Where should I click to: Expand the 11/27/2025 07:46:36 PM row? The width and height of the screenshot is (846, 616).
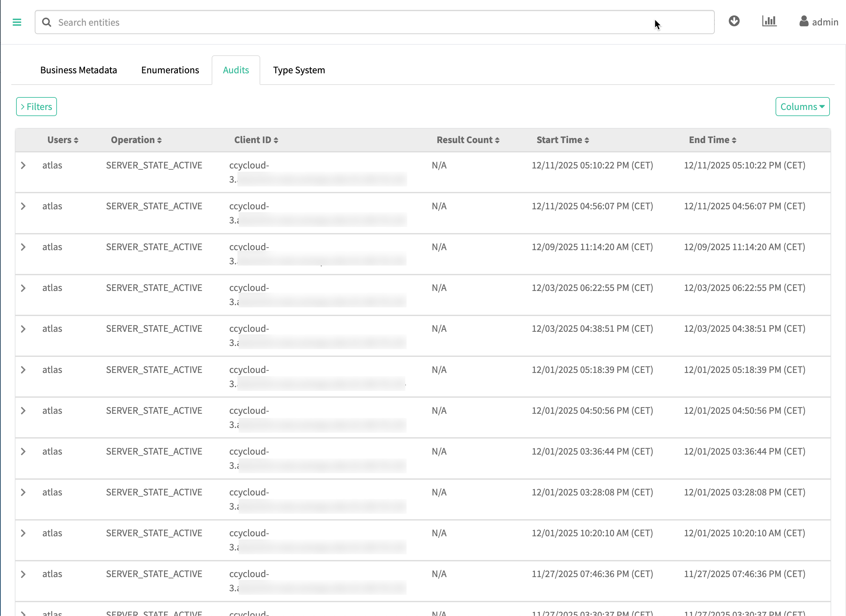pos(23,574)
